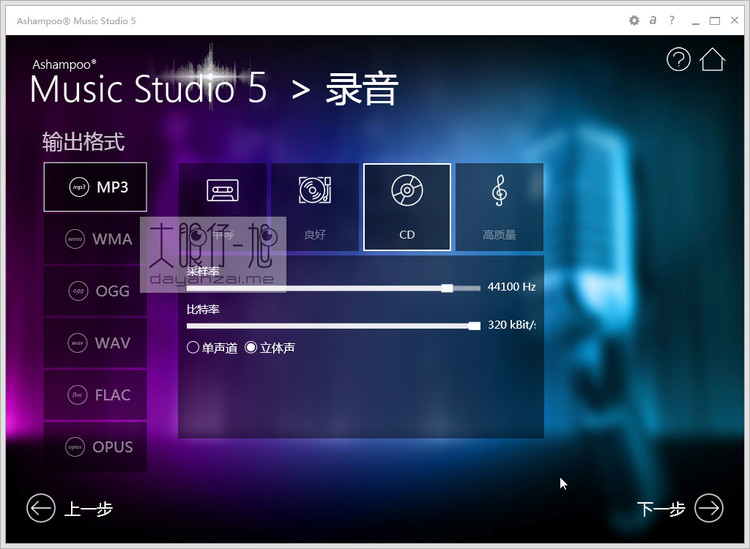Go to the home screen icon
The width and height of the screenshot is (750, 549).
712,59
